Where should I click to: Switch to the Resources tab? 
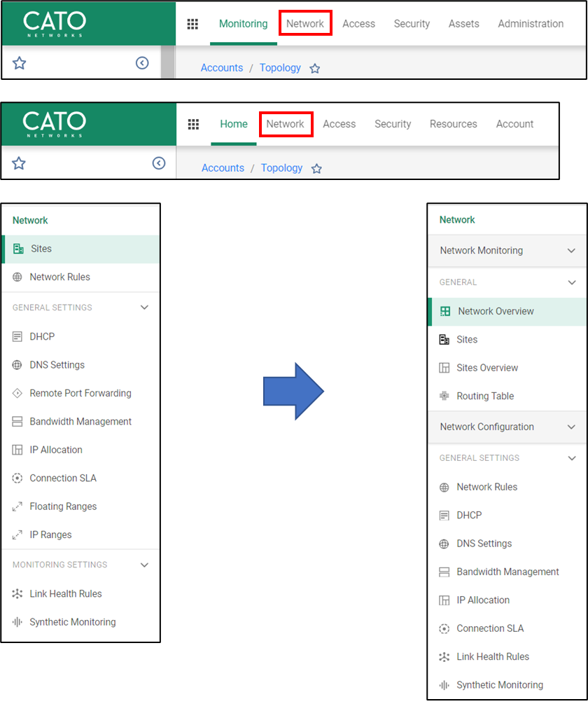[x=453, y=124]
